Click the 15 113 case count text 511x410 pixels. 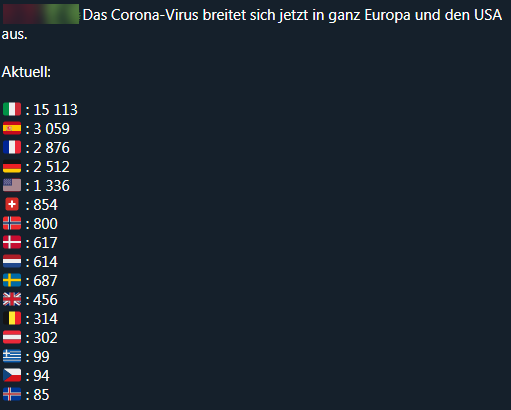[56, 110]
